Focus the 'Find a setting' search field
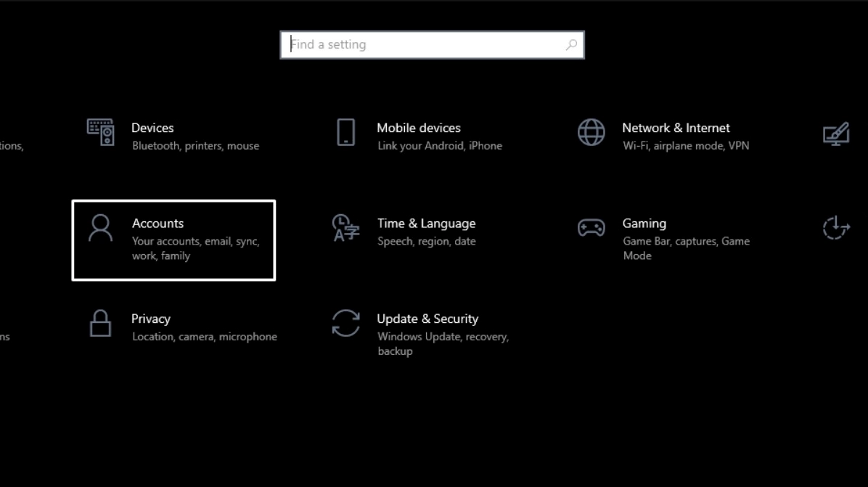 pyautogui.click(x=425, y=45)
